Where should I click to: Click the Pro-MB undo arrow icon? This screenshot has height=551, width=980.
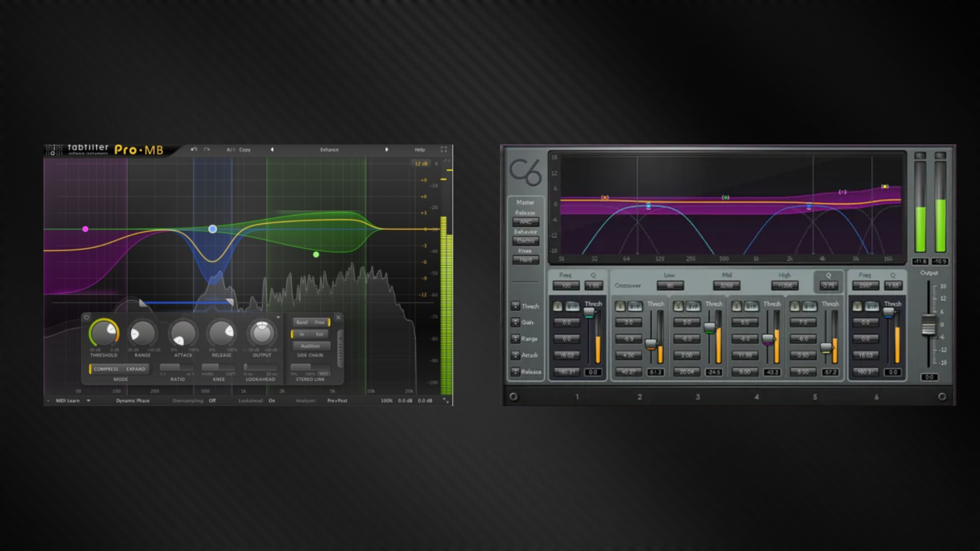193,149
